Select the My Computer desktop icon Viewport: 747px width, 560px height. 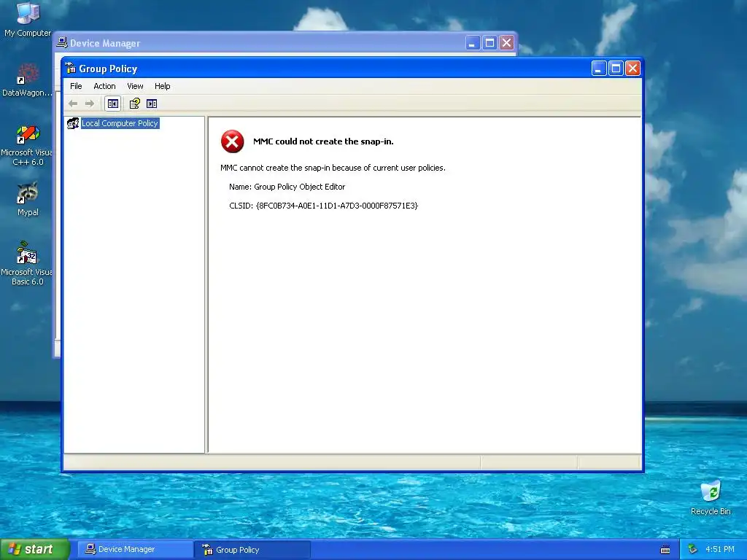coord(28,20)
